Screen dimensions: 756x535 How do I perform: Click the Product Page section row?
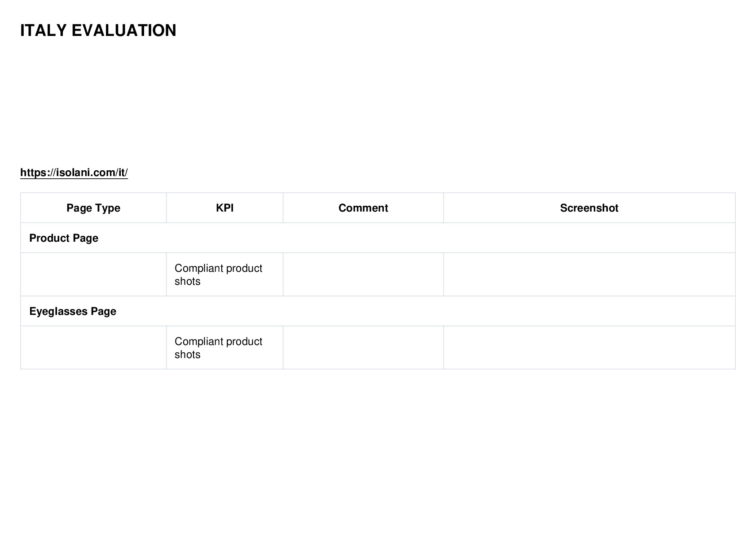coord(378,238)
